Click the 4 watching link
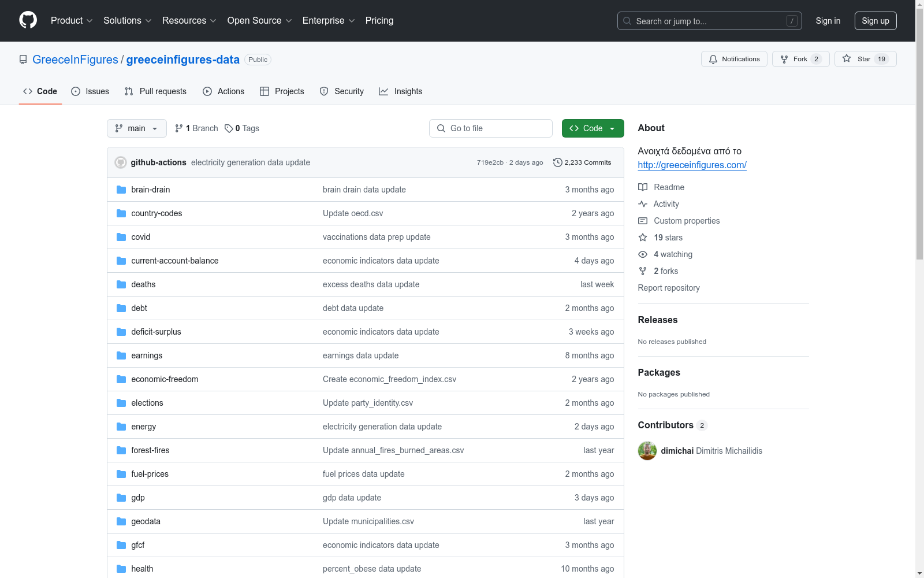Image resolution: width=924 pixels, height=578 pixels. click(665, 254)
